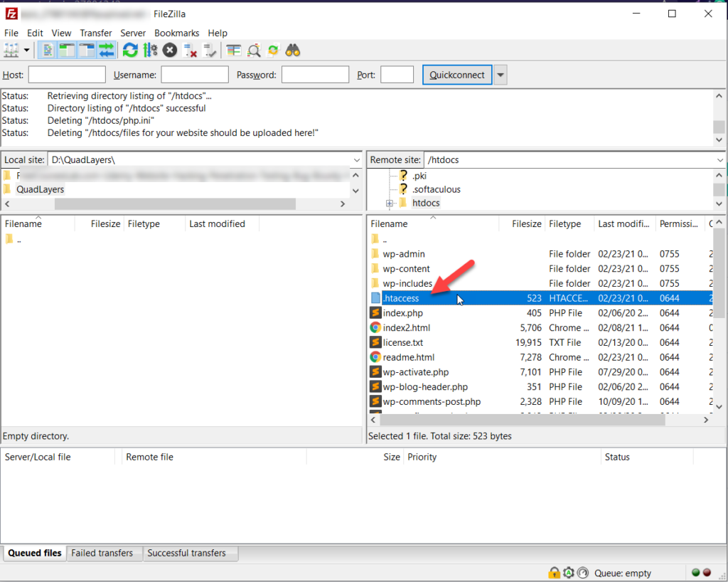Viewport: 728px width, 582px height.
Task: Open the Server menu
Action: pyautogui.click(x=133, y=33)
